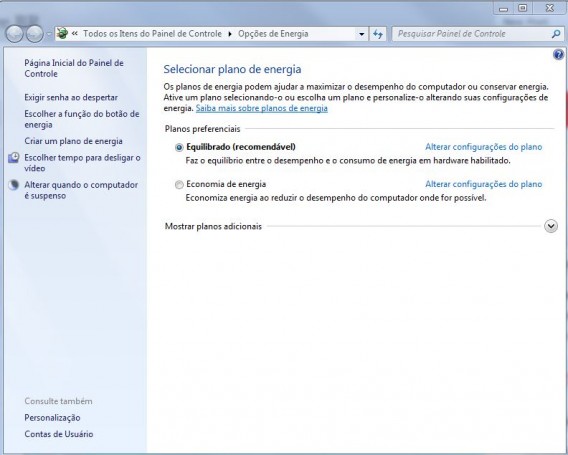Image resolution: width=568 pixels, height=455 pixels.
Task: Open 'Página Inicial do Painel de Controle'
Action: pyautogui.click(x=74, y=68)
